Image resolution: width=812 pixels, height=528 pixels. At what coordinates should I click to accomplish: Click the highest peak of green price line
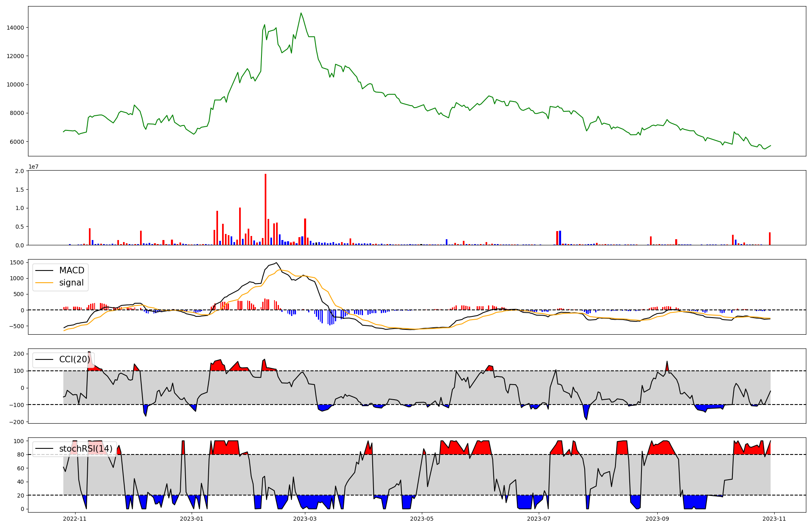coord(301,13)
